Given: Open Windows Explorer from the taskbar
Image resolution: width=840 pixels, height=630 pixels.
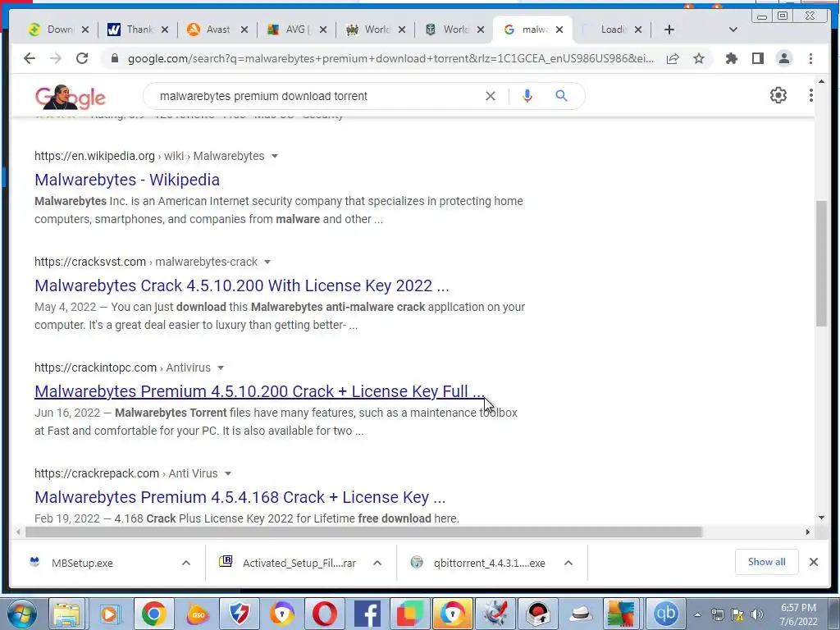Looking at the screenshot, I should click(x=66, y=614).
